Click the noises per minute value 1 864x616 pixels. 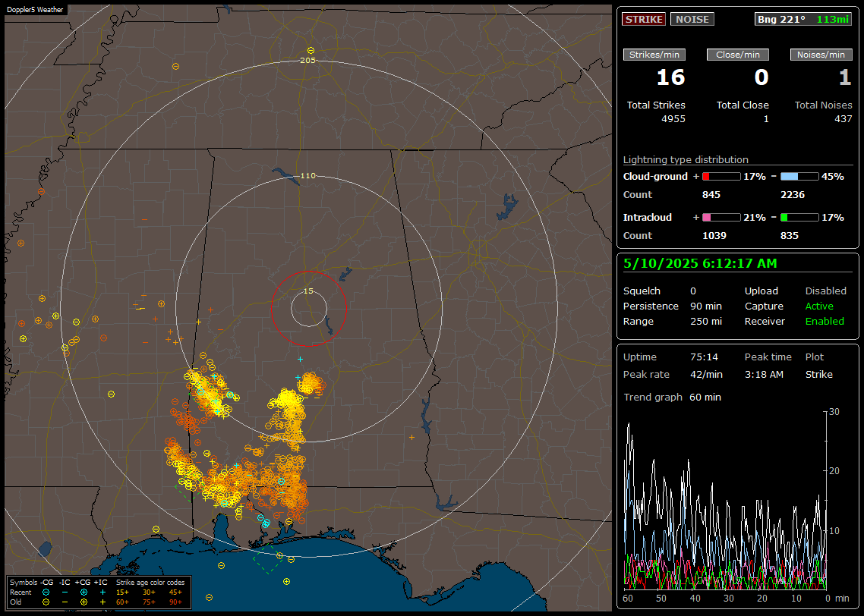845,77
